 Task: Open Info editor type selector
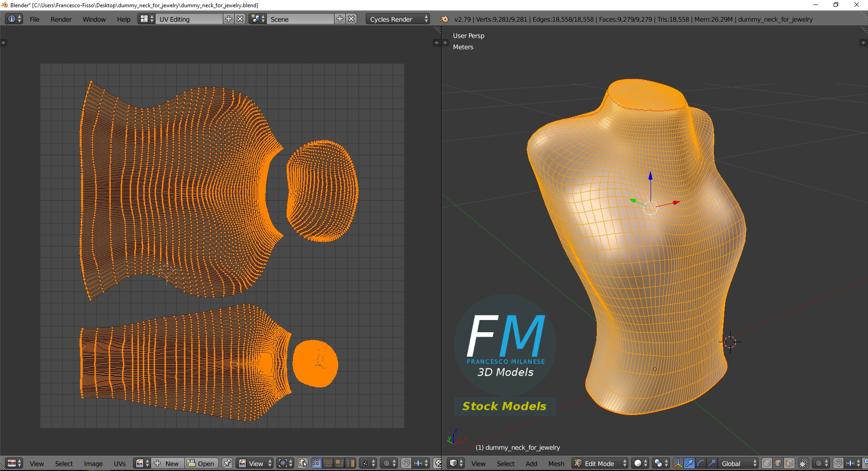pos(14,19)
